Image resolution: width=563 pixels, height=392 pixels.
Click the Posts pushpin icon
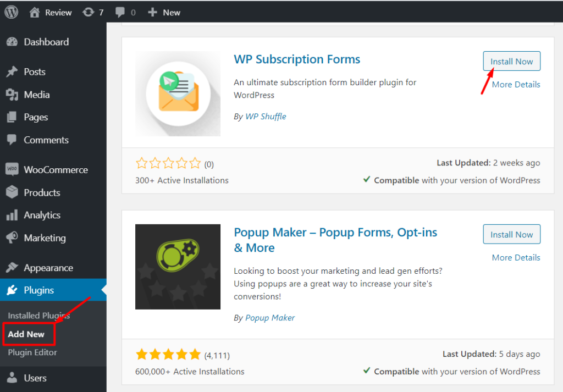coord(12,72)
